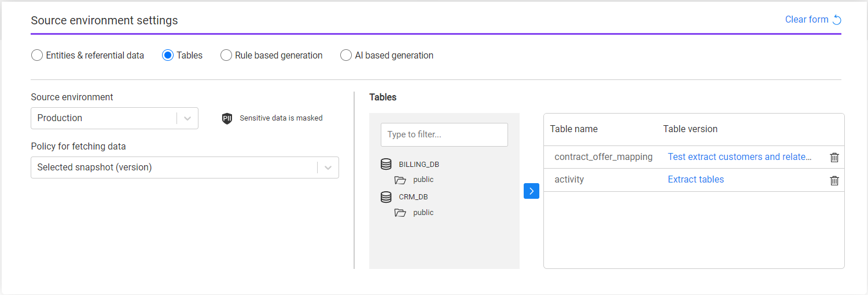868x295 pixels.
Task: Select the Tables radio button
Action: click(168, 56)
